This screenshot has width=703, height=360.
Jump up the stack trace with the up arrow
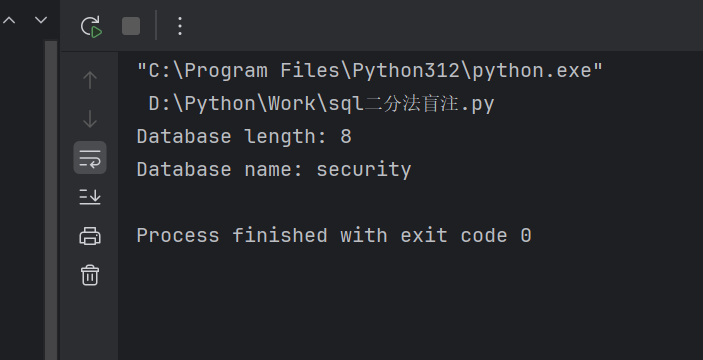90,80
